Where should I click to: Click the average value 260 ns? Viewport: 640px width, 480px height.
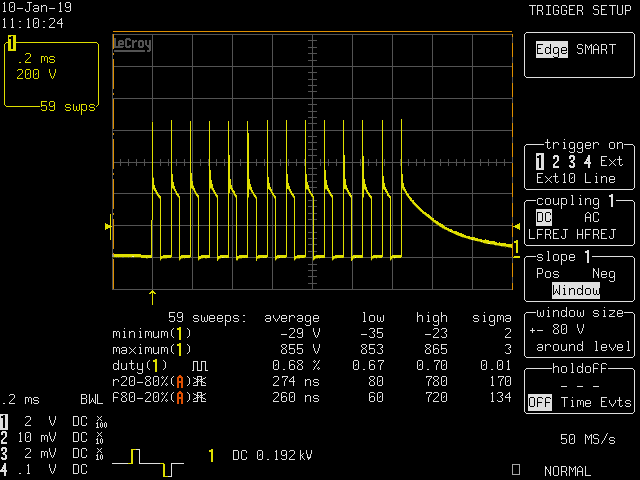click(x=296, y=397)
